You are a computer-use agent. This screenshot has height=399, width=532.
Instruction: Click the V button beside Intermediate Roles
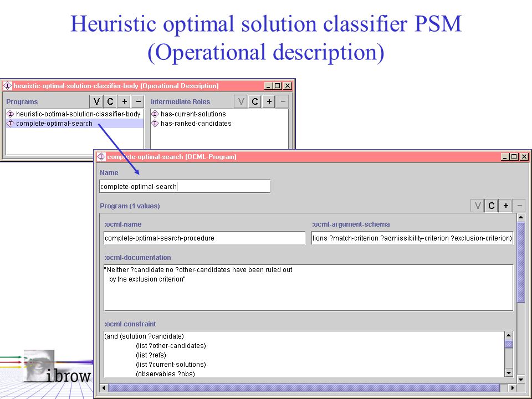pos(241,101)
